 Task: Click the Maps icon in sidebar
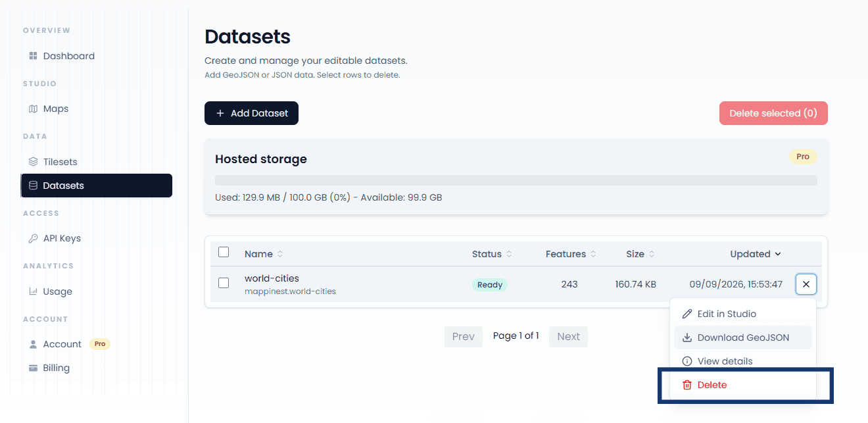point(33,109)
